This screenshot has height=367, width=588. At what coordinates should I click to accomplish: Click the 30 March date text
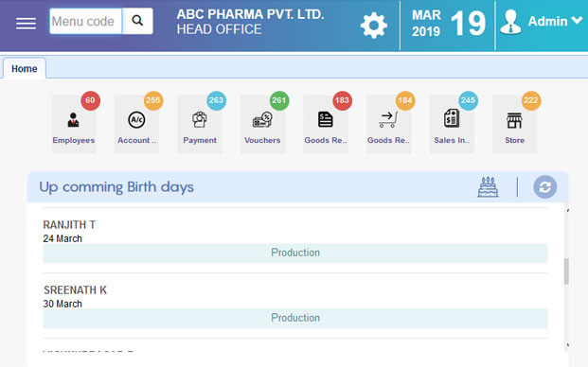(x=62, y=304)
